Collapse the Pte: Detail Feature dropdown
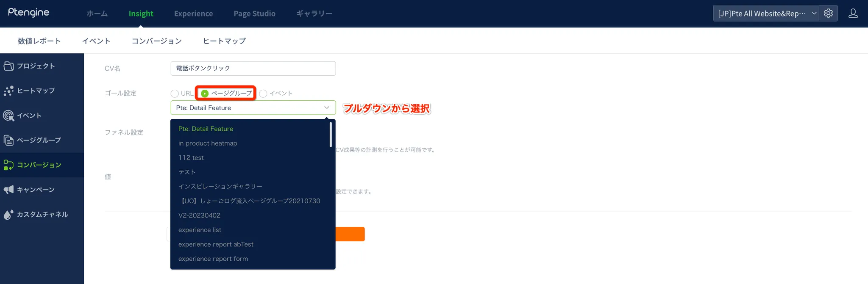Viewport: 868px width, 284px height. point(326,108)
